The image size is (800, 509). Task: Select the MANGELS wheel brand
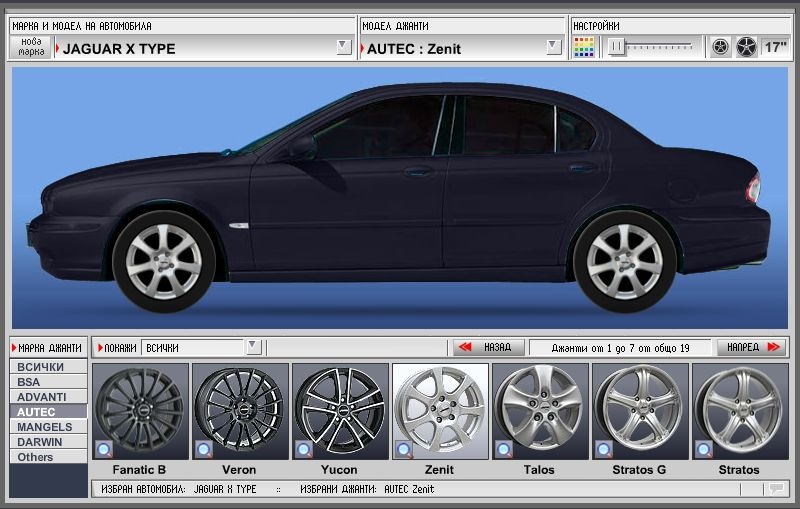[x=45, y=426]
